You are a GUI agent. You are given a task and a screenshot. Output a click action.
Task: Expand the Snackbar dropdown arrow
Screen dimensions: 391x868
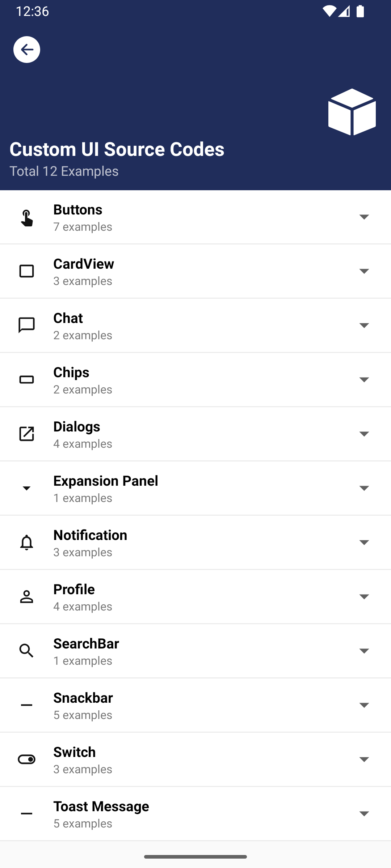click(x=364, y=705)
